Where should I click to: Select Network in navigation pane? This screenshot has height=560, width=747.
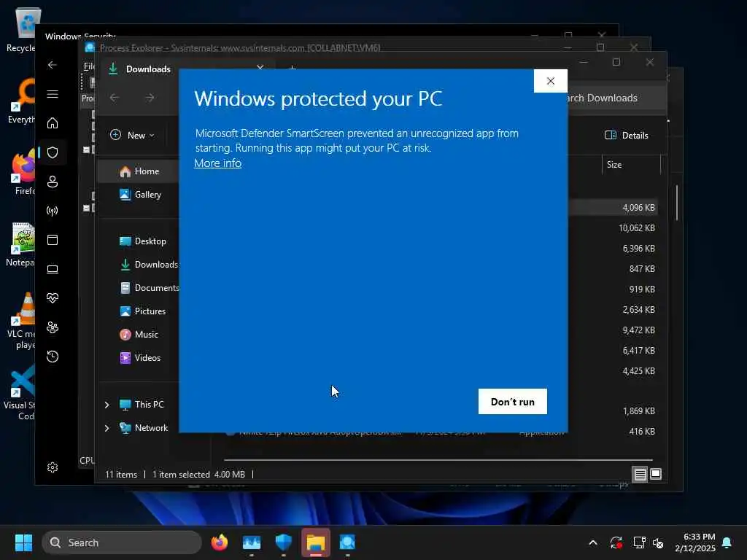144,427
